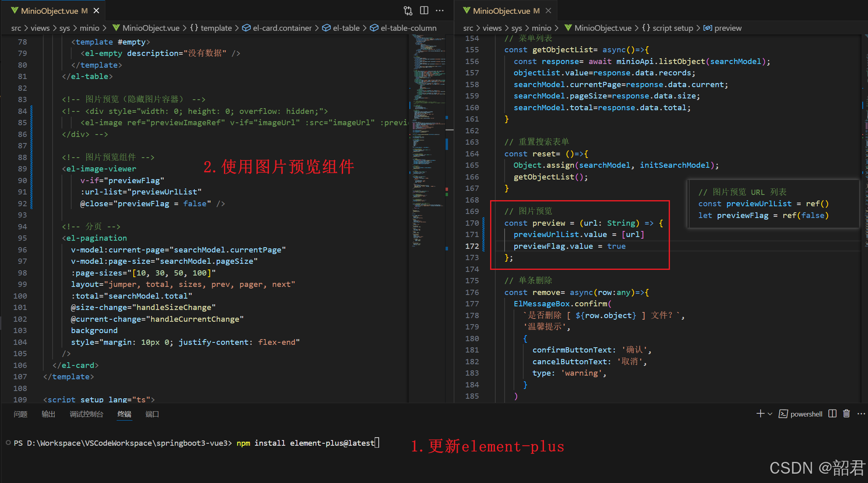Screen dimensions: 868x483
Task: Click the src breadcrumb link
Action: point(16,28)
